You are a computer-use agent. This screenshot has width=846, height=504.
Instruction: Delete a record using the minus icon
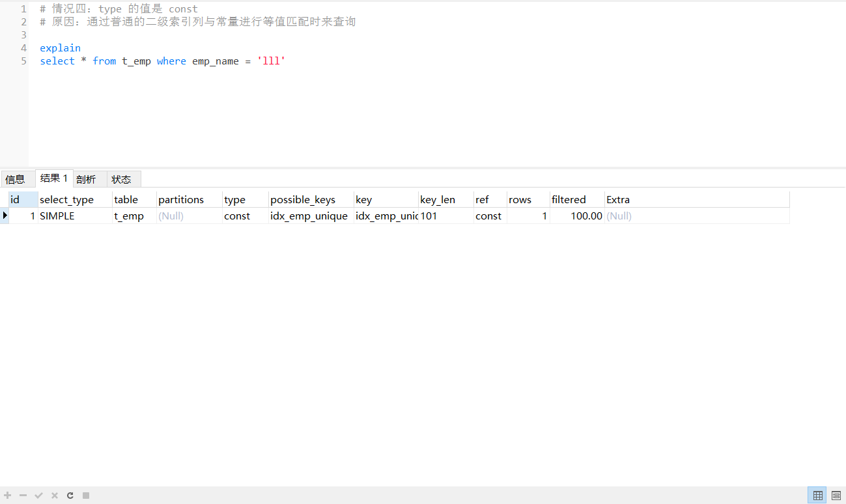[x=23, y=495]
